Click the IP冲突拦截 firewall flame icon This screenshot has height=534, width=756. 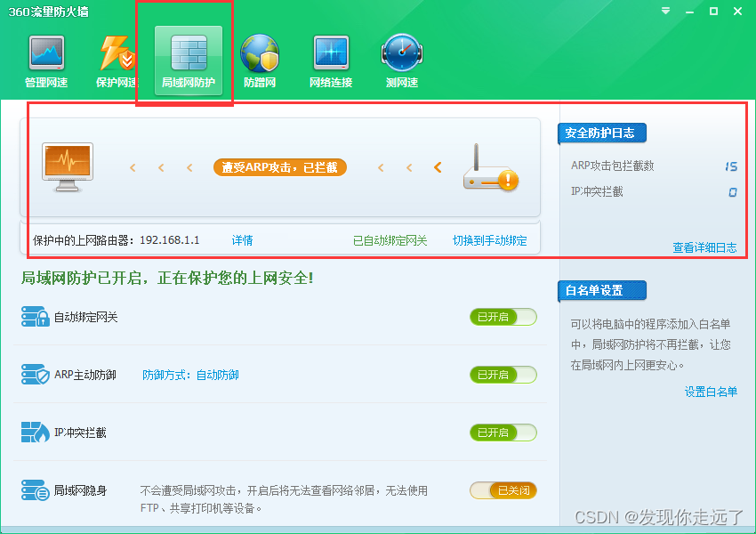point(36,433)
